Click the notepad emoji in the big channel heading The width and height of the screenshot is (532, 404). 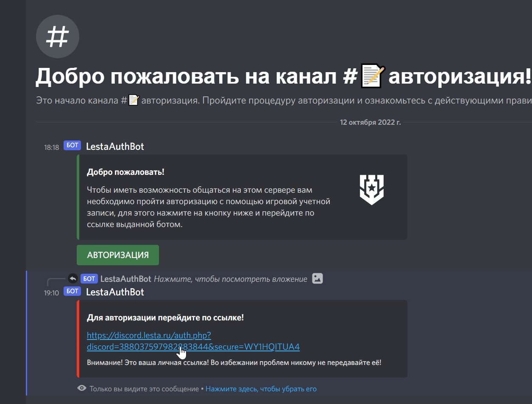pyautogui.click(x=373, y=76)
